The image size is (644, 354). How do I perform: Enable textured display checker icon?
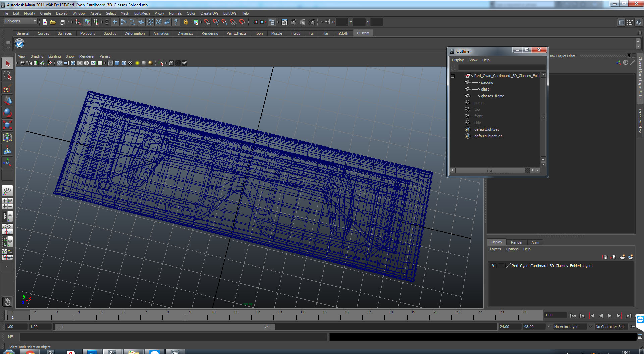[x=130, y=63]
